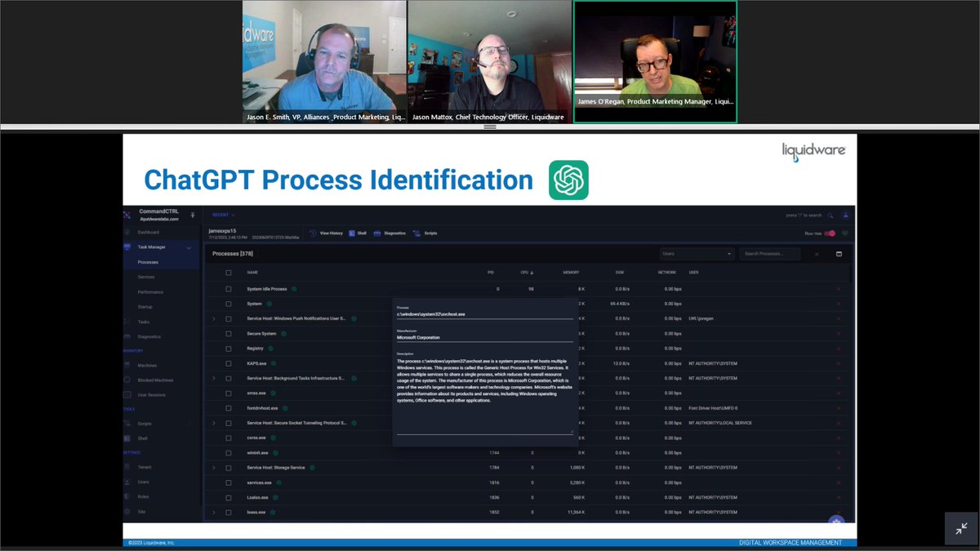Image resolution: width=980 pixels, height=551 pixels.
Task: Expand Service Host: Windows Push Notifications row
Action: [214, 318]
